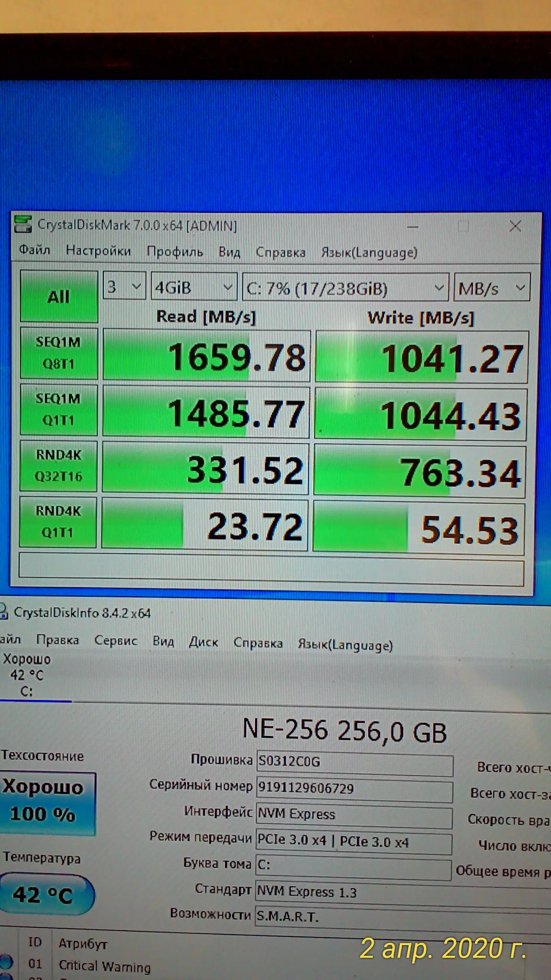Screen dimensions: 551x980
Task: Run the SEQ1M Q1T1 test
Action: tap(58, 410)
